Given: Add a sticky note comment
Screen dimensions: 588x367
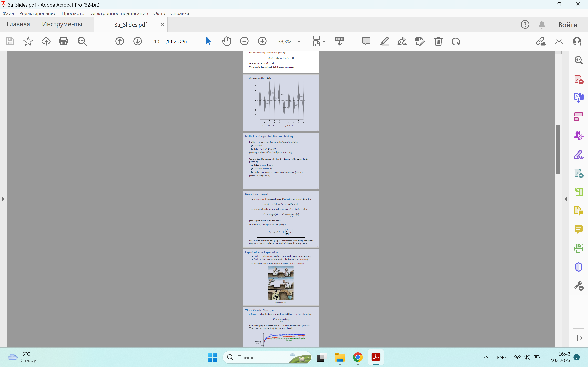Looking at the screenshot, I should 366,41.
